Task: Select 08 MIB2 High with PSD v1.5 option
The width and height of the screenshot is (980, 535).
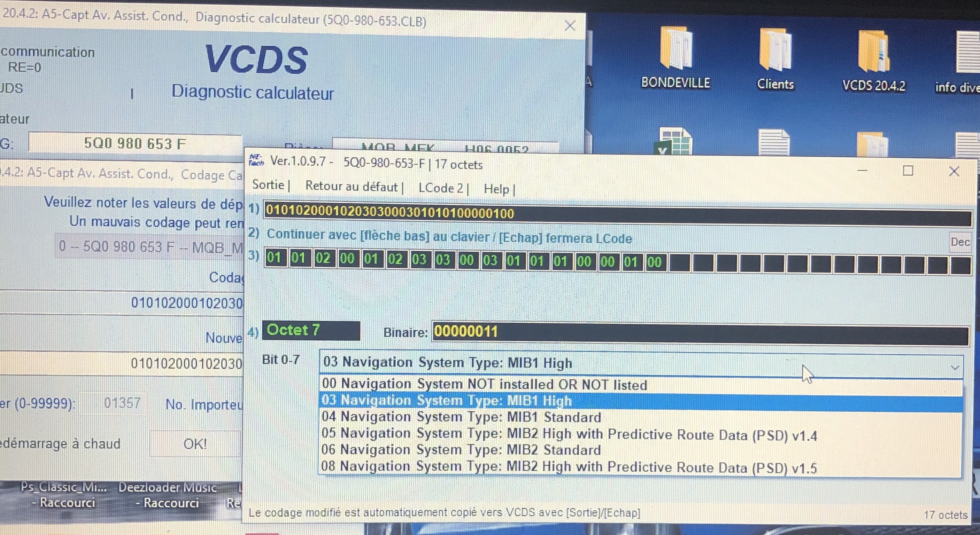Action: point(641,467)
